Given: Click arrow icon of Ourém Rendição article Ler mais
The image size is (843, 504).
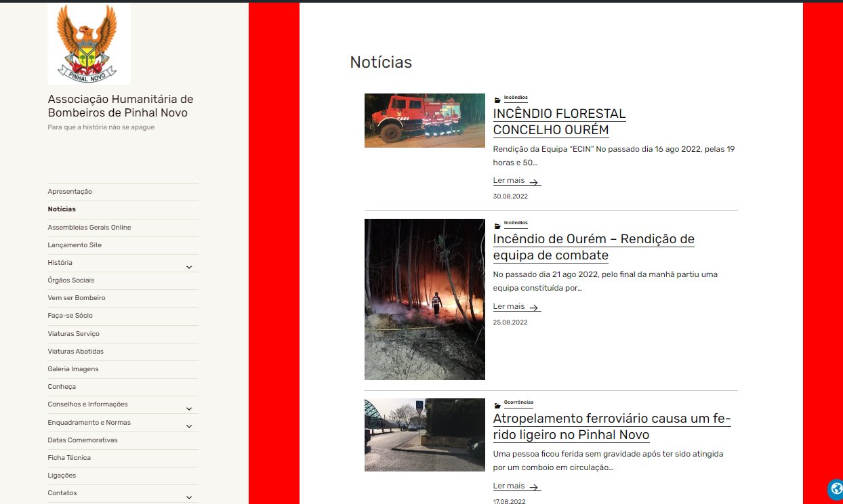Looking at the screenshot, I should tap(534, 308).
